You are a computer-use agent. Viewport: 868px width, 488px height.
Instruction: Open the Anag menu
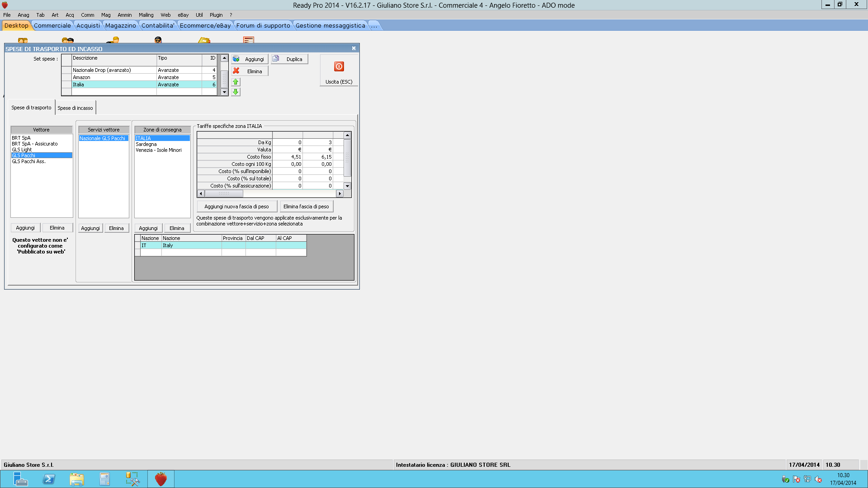(x=24, y=15)
